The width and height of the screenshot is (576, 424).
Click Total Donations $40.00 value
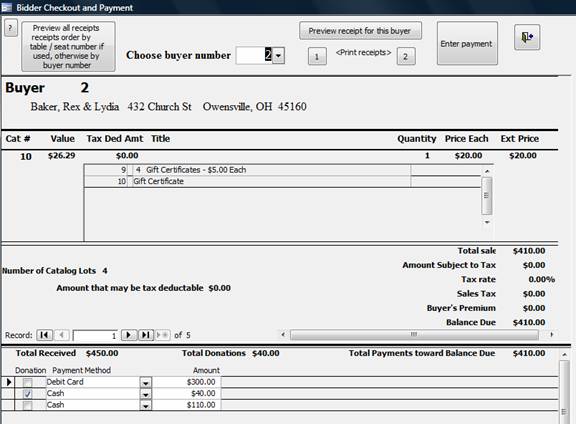pyautogui.click(x=266, y=353)
